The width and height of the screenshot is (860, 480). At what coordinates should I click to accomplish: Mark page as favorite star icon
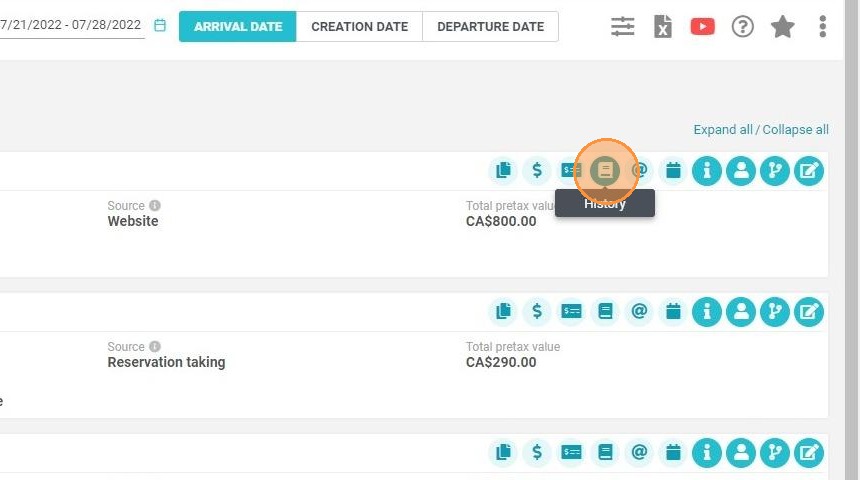click(783, 26)
